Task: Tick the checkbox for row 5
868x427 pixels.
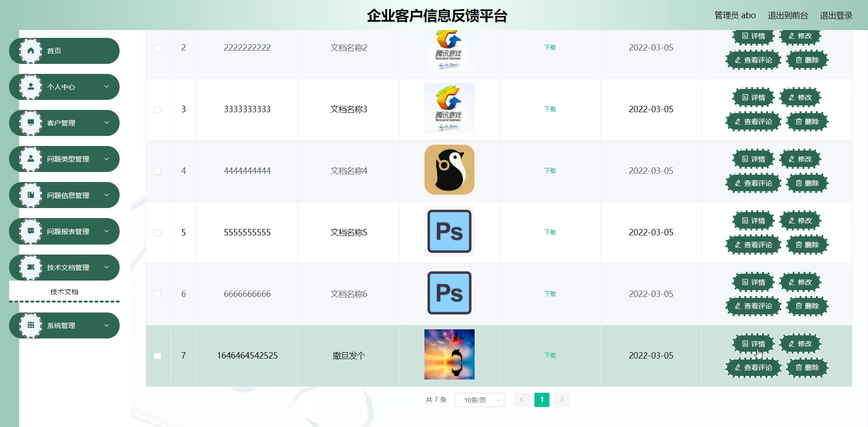Action: click(157, 233)
